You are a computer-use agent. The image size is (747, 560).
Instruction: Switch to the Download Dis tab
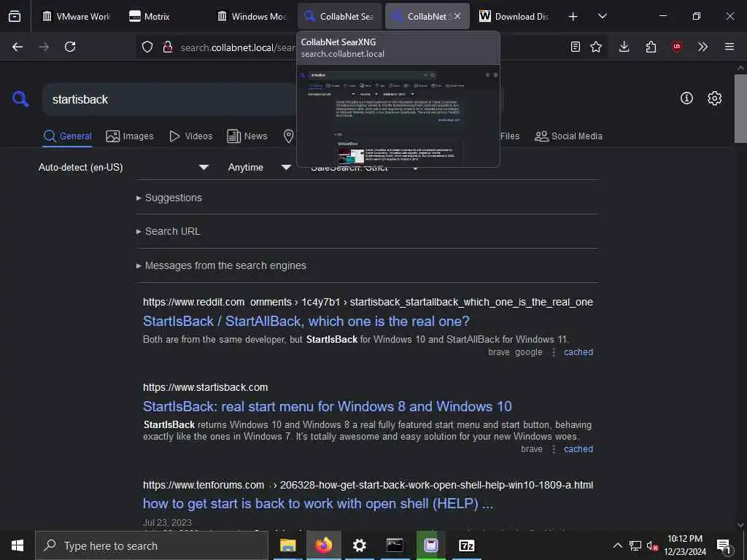tap(514, 16)
